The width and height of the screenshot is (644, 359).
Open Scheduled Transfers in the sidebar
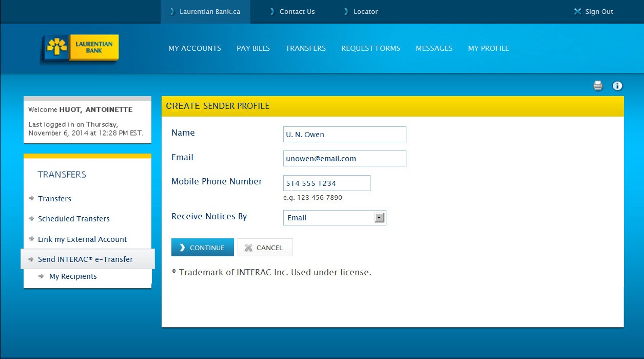[74, 219]
